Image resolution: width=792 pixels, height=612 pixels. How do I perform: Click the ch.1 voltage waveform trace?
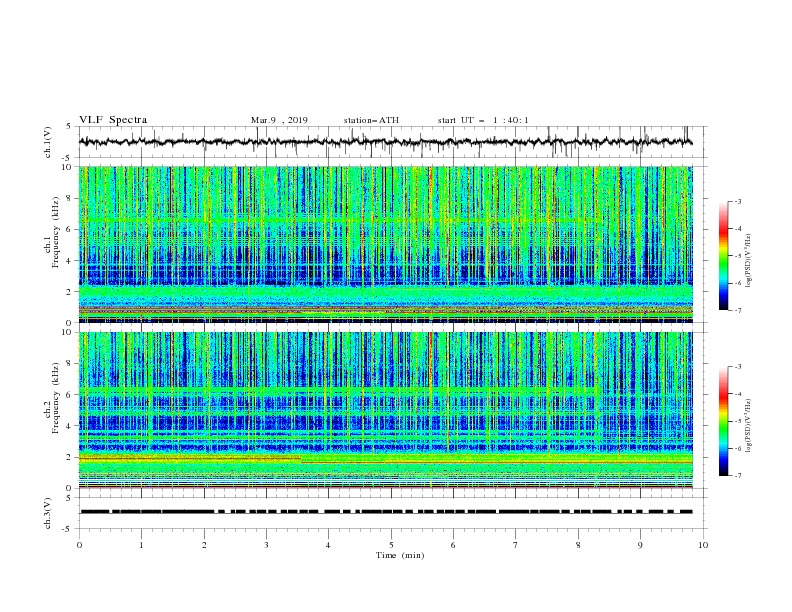[x=385, y=142]
